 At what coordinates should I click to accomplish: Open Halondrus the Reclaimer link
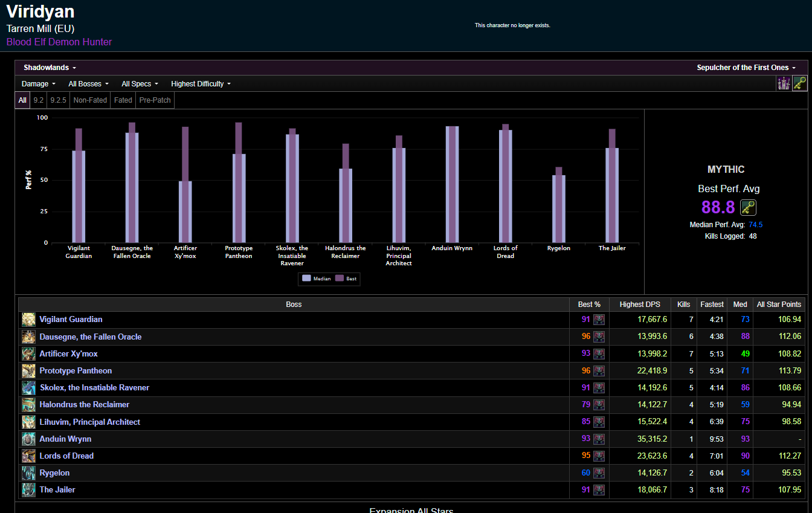pyautogui.click(x=85, y=404)
